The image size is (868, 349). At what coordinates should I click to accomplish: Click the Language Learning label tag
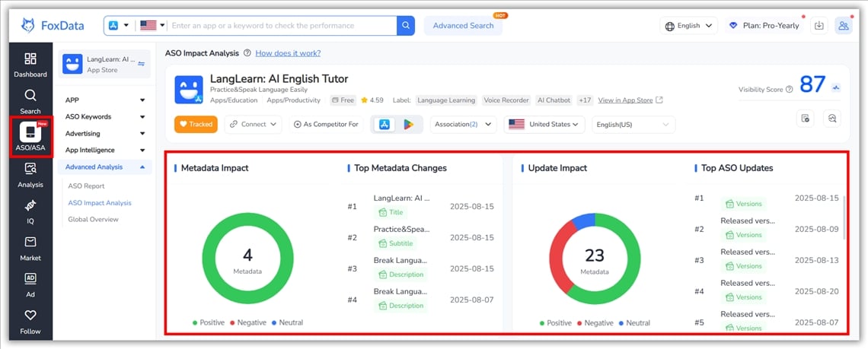coord(446,100)
